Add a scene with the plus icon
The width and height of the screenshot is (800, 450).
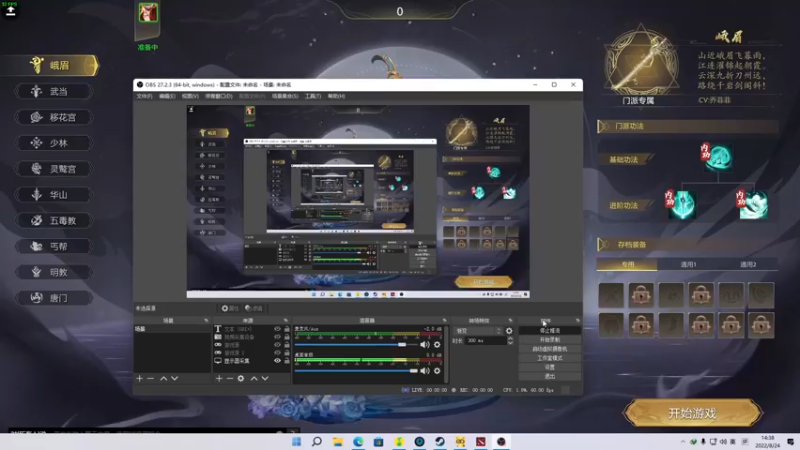point(139,379)
